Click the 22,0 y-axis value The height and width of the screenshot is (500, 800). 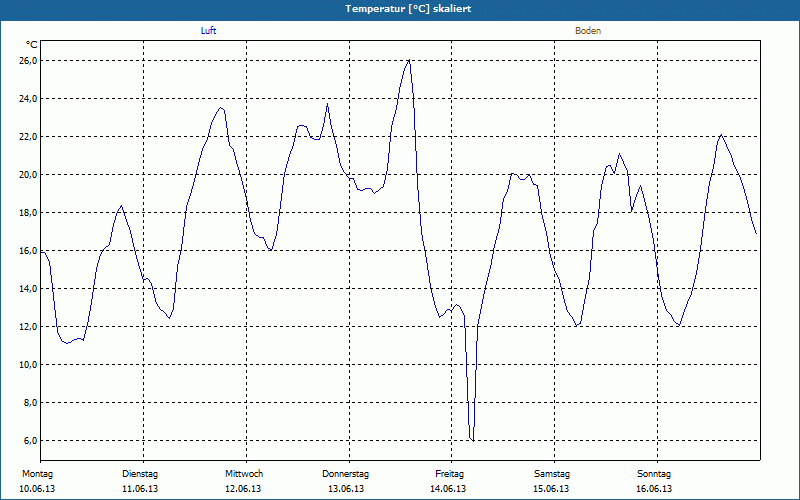[x=29, y=137]
